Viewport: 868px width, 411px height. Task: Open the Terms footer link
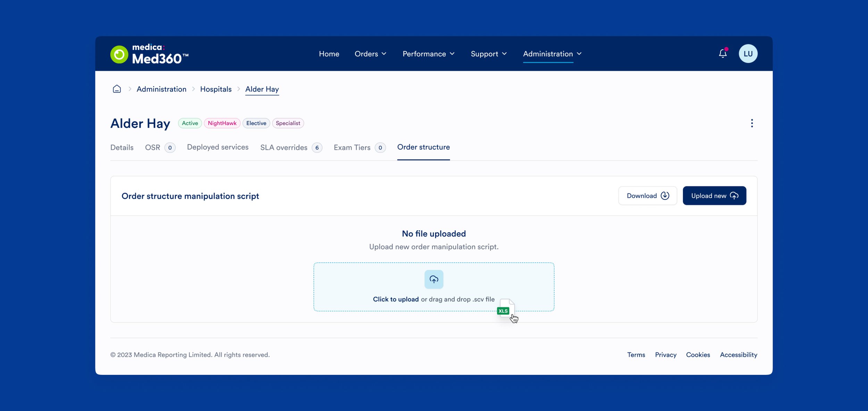pos(636,355)
